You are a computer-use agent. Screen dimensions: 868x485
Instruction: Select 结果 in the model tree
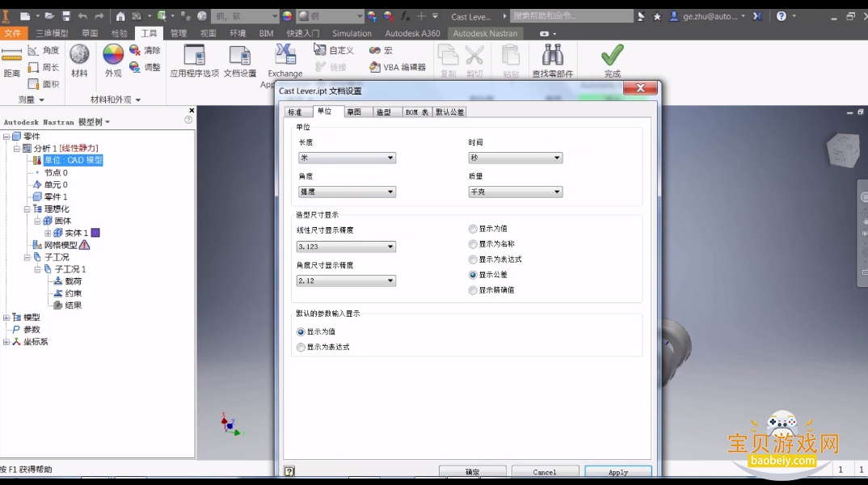(x=73, y=305)
